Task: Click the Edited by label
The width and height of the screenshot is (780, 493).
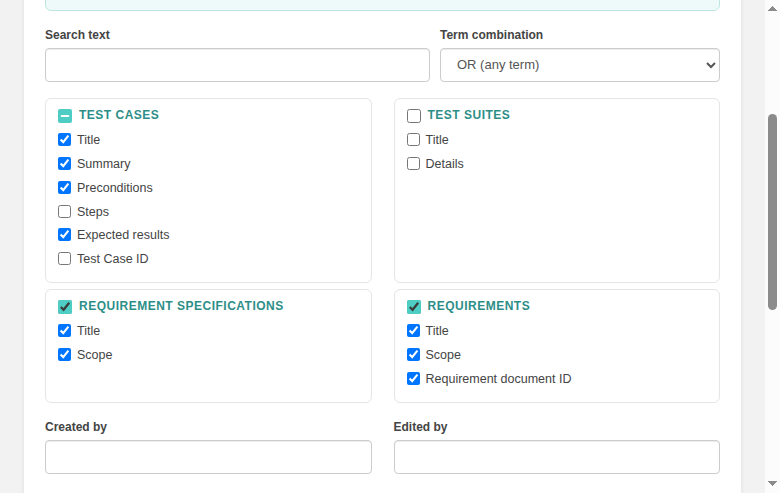Action: (x=420, y=427)
